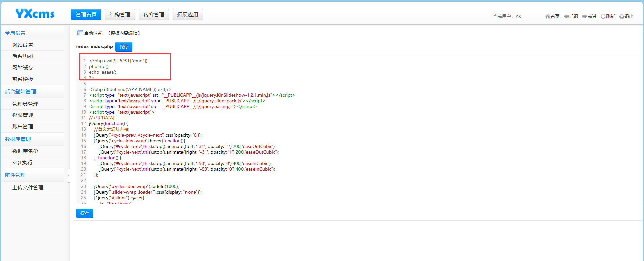This screenshot has width=644, height=261.
Task: Open 前台模板 in the sidebar
Action: click(23, 79)
